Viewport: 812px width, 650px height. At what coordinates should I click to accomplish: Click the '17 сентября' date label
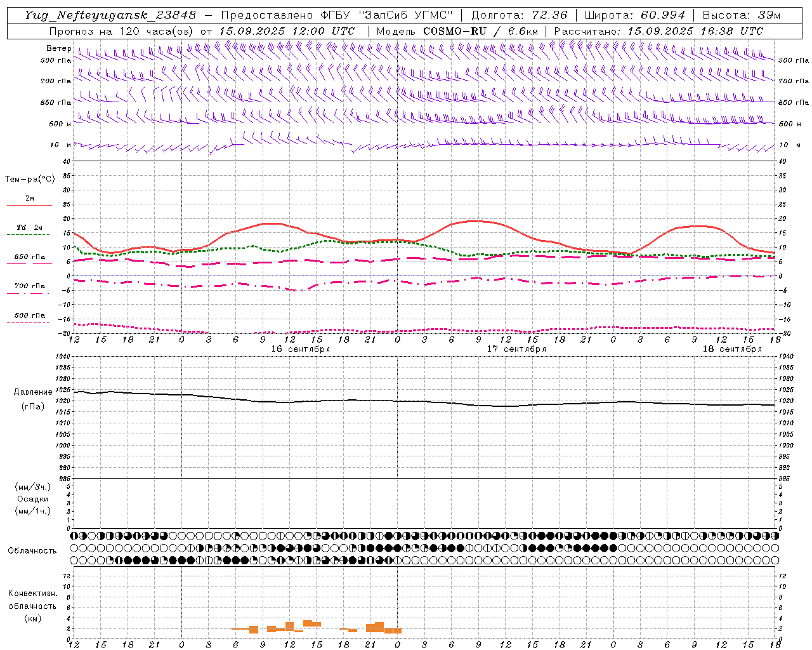tap(516, 349)
